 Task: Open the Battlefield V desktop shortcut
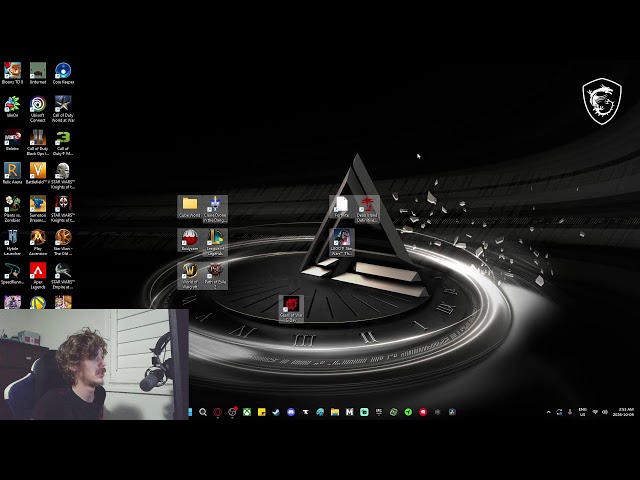click(38, 173)
